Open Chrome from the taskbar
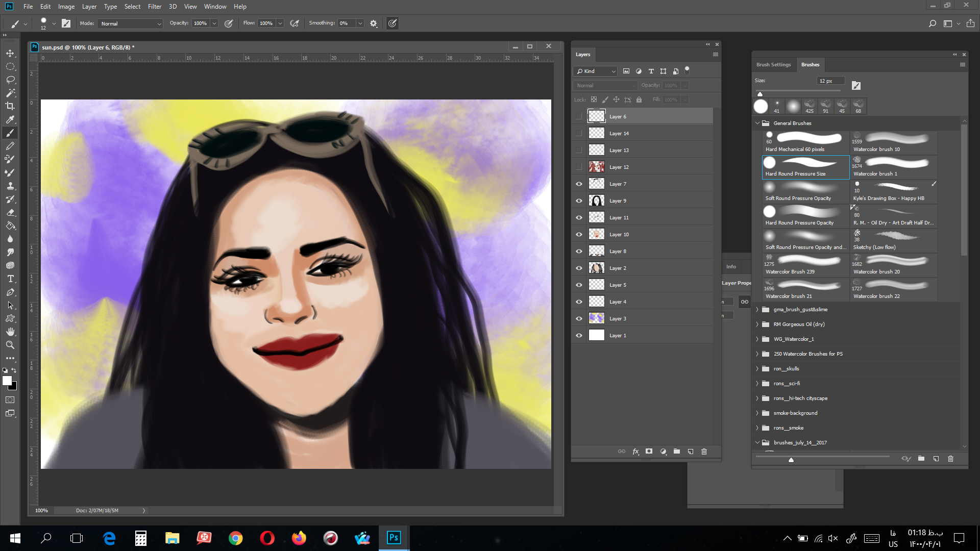Image resolution: width=980 pixels, height=551 pixels. [x=236, y=538]
